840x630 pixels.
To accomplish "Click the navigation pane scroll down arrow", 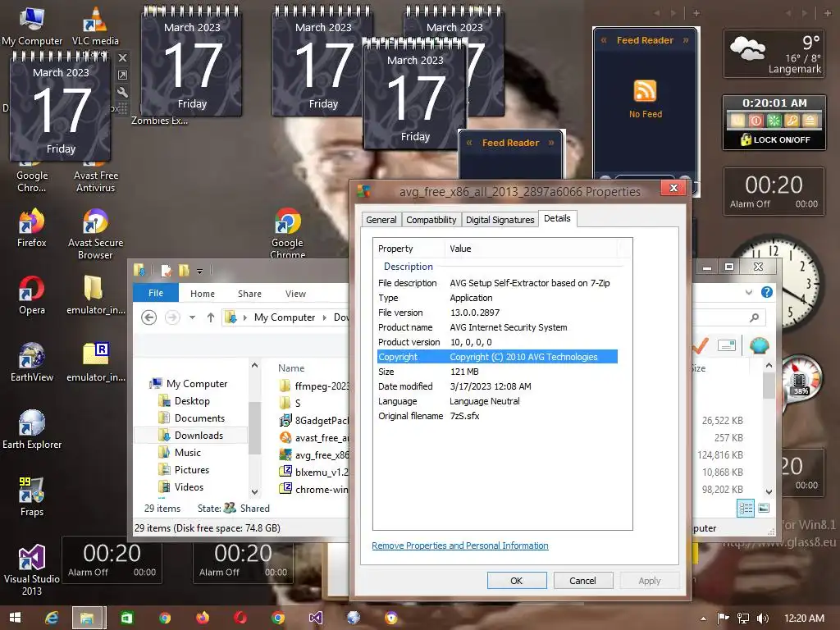I will point(254,491).
